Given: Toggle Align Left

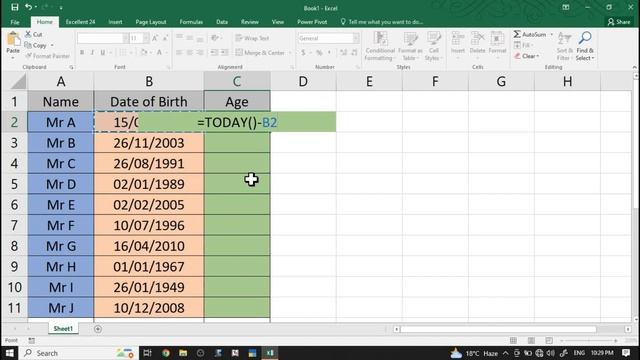Looking at the screenshot, I should pos(179,53).
